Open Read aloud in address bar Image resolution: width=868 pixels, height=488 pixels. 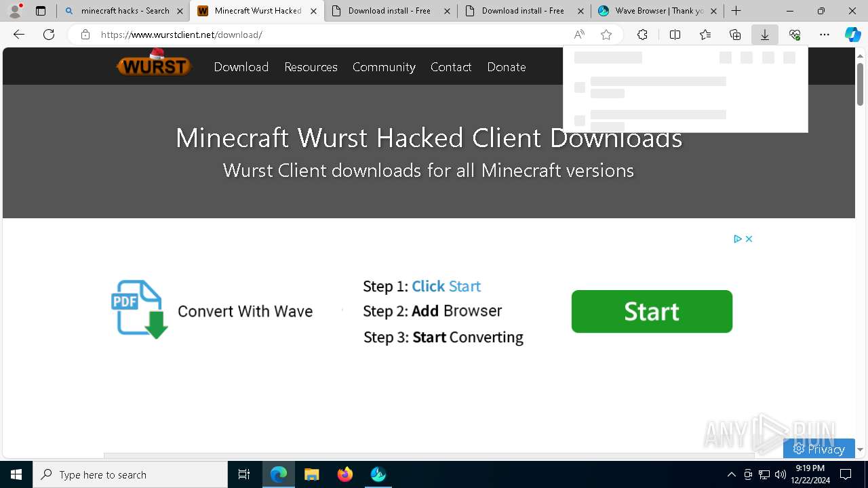(579, 35)
